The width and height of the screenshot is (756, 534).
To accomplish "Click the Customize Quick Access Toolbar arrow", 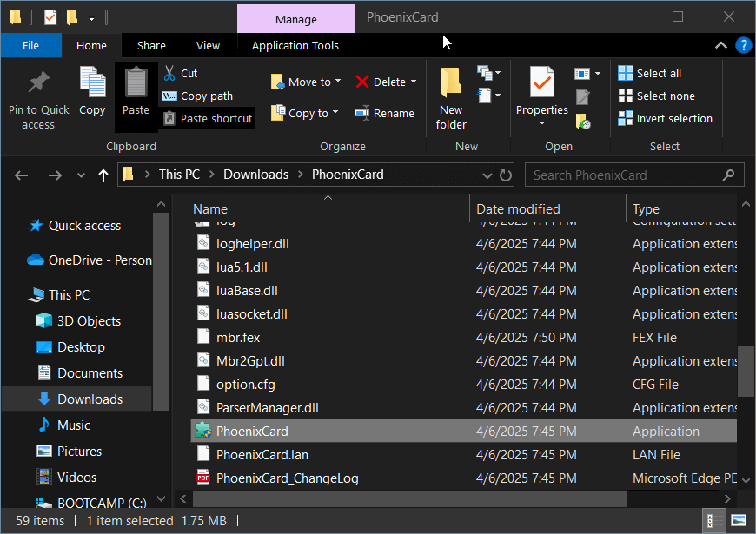I will tap(91, 18).
